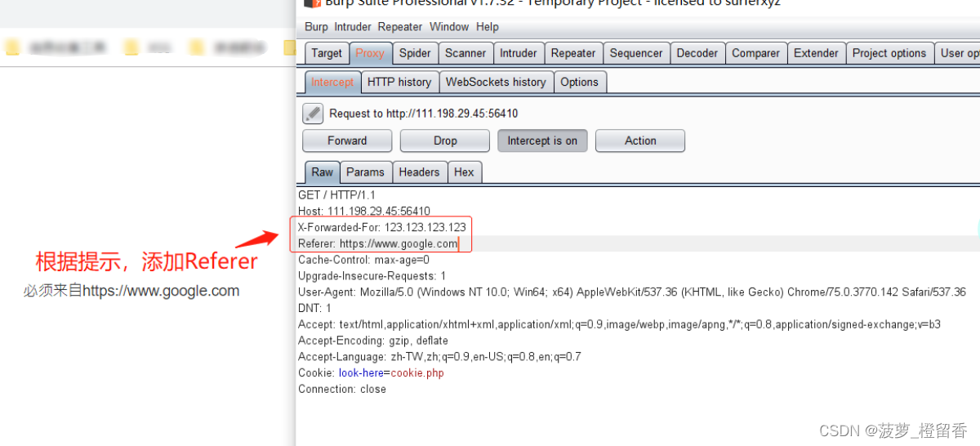Click the GET / HTTP/1.1 request line

point(336,195)
